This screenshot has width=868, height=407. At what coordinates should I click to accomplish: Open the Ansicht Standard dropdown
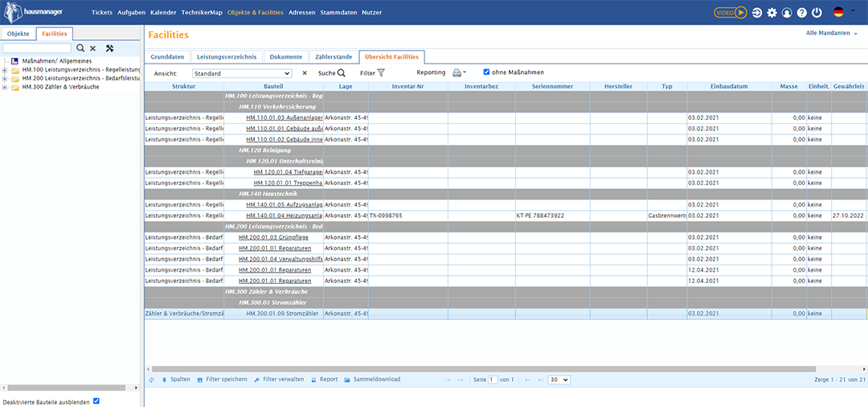(x=242, y=73)
